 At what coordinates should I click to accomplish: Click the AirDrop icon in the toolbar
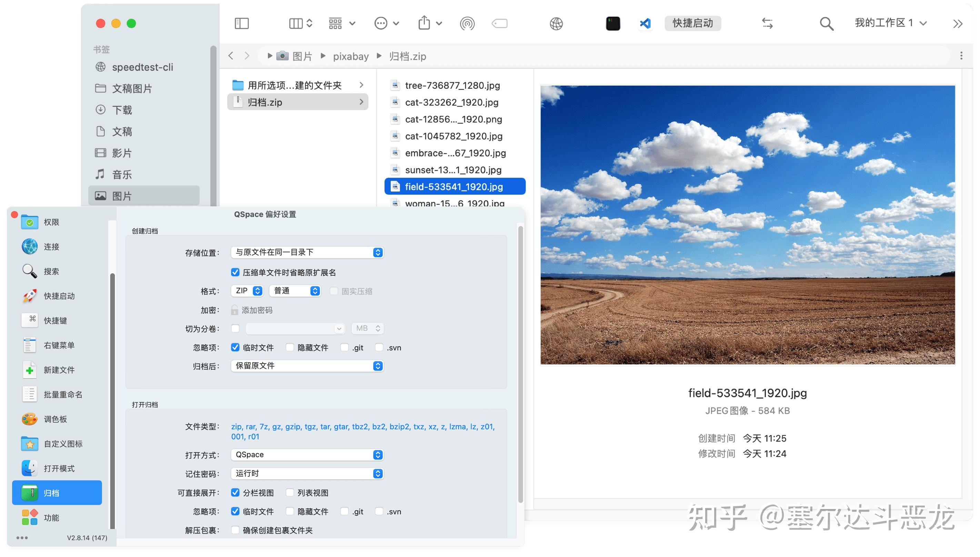(467, 23)
